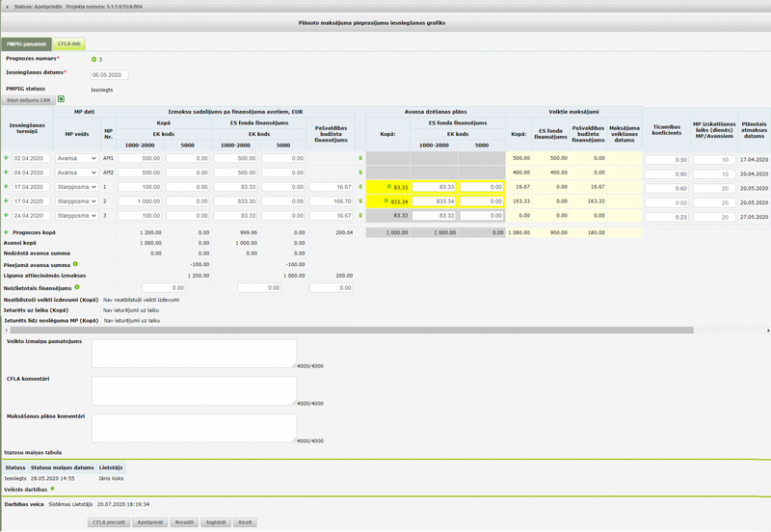Switch to the PMPIG pamatdati tab
The image size is (771, 532).
[x=26, y=43]
